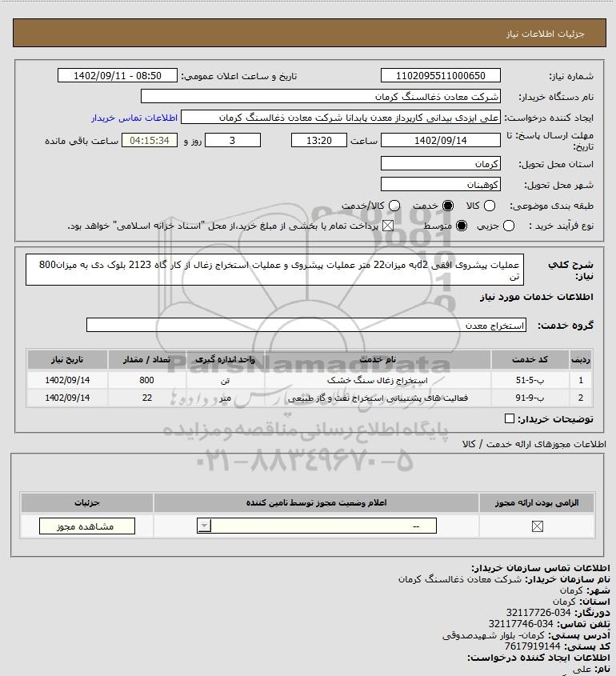Toggle the الزامی بودن ارائه مجوز checkbox
Viewport: 616px width, 676px height.
pos(537,526)
